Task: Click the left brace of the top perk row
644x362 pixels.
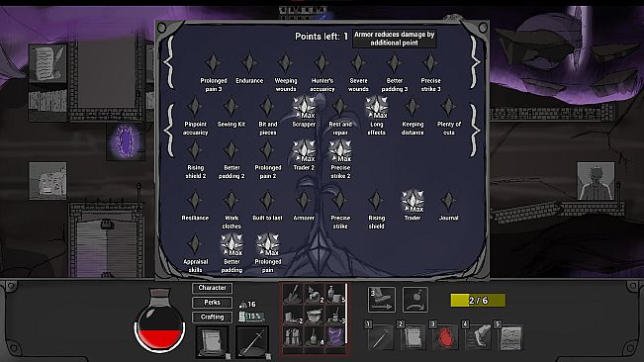Action: coord(169,62)
